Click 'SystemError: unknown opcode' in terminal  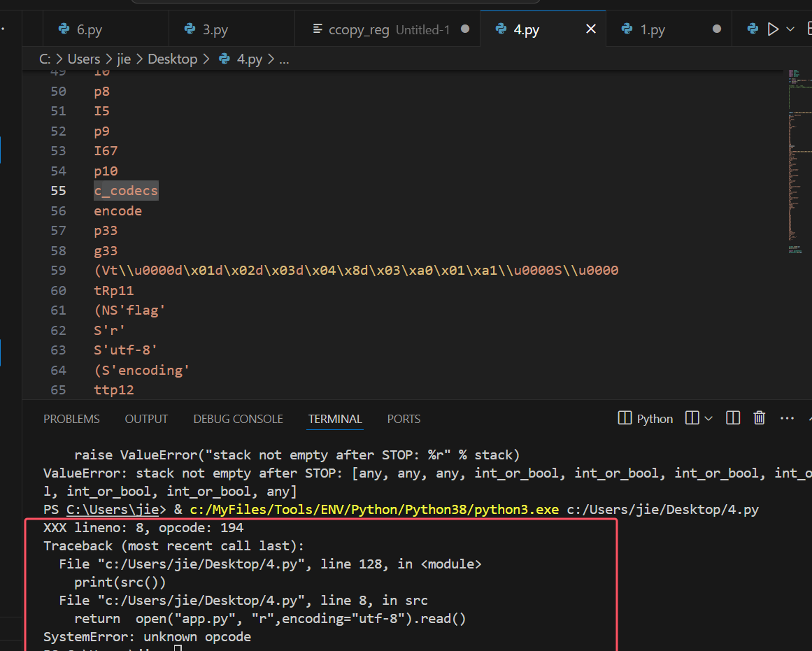[x=147, y=637]
